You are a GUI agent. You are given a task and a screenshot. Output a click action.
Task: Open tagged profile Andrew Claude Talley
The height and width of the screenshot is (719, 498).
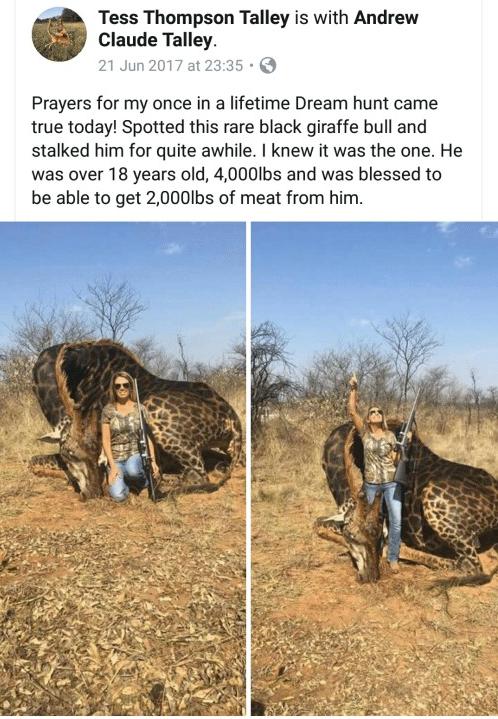(258, 29)
